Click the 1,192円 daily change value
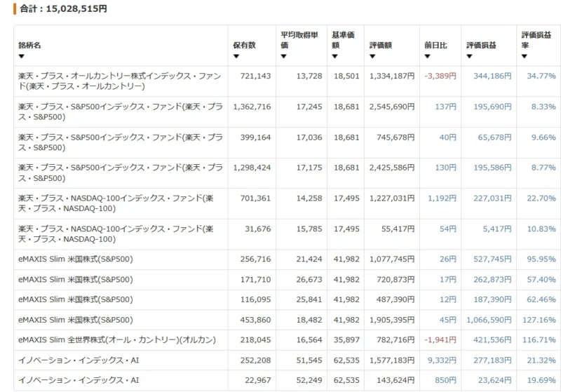Image resolution: width=561 pixels, height=392 pixels. (442, 198)
